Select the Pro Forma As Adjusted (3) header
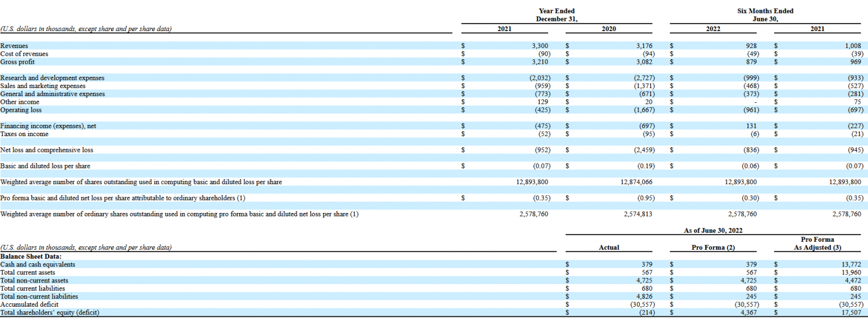Screen dimensions: 868x318 click(x=817, y=243)
